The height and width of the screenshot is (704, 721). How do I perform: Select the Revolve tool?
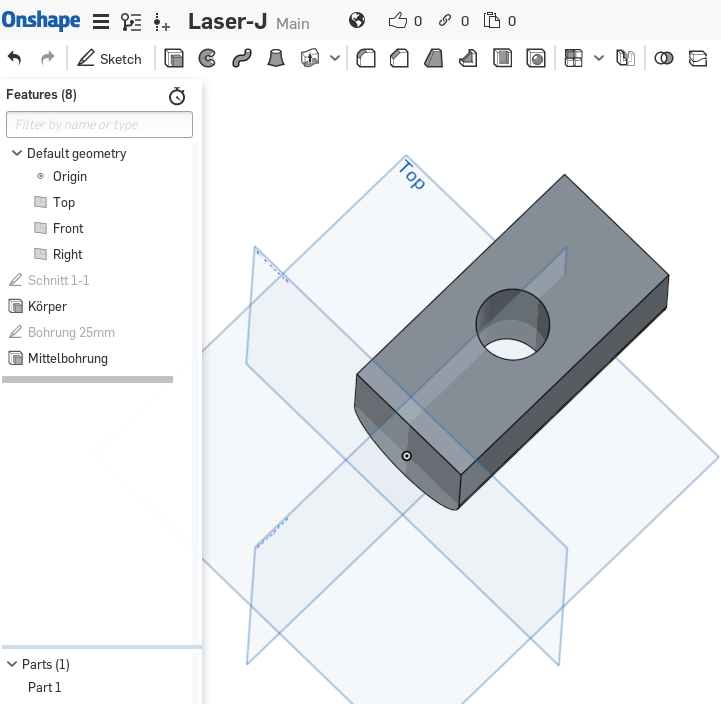[207, 59]
